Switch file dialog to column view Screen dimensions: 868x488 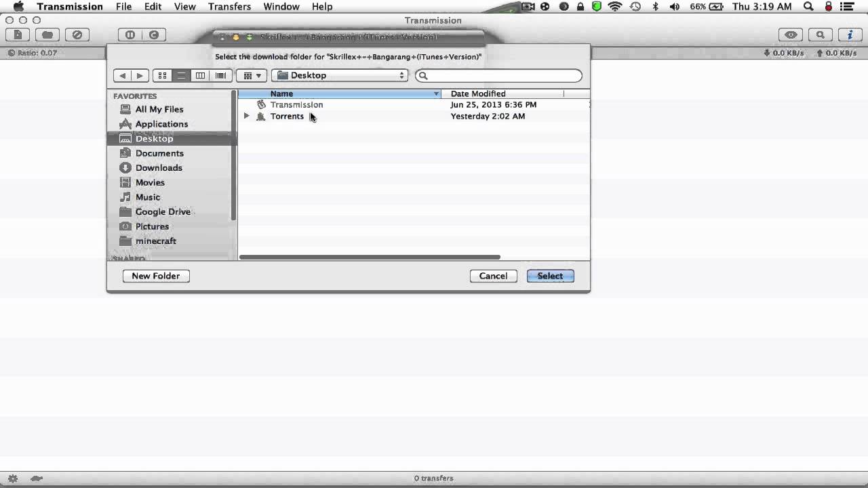pos(200,76)
